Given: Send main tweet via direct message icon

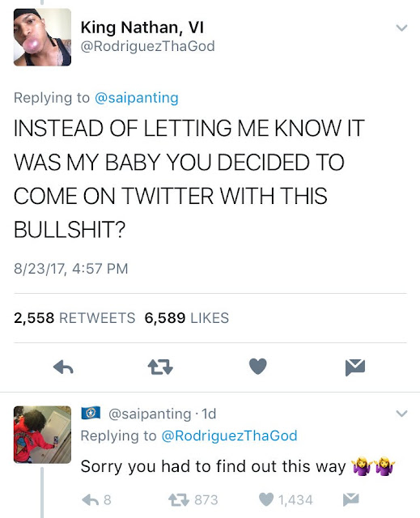Looking at the screenshot, I should pos(355,367).
